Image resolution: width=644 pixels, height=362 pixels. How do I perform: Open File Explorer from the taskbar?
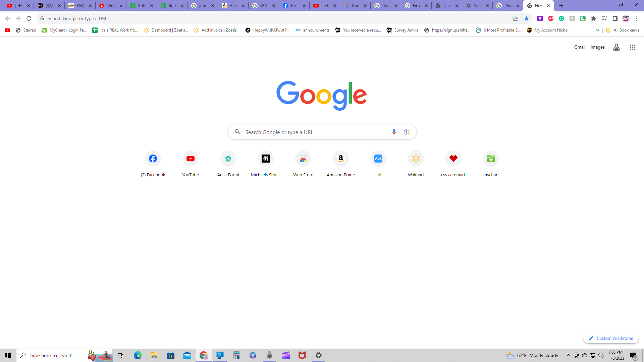pos(154,355)
